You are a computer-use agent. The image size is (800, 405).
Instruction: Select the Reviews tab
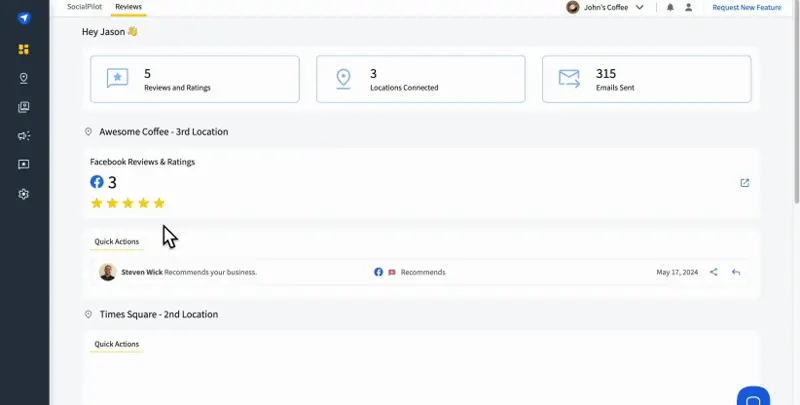click(128, 7)
